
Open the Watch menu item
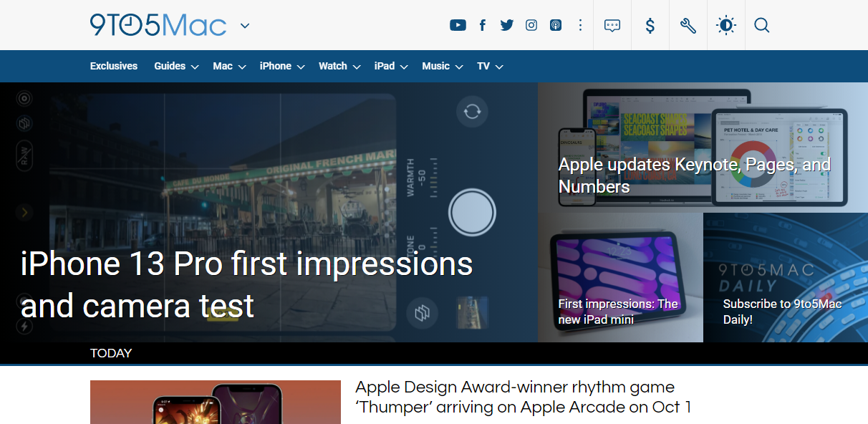click(x=333, y=66)
